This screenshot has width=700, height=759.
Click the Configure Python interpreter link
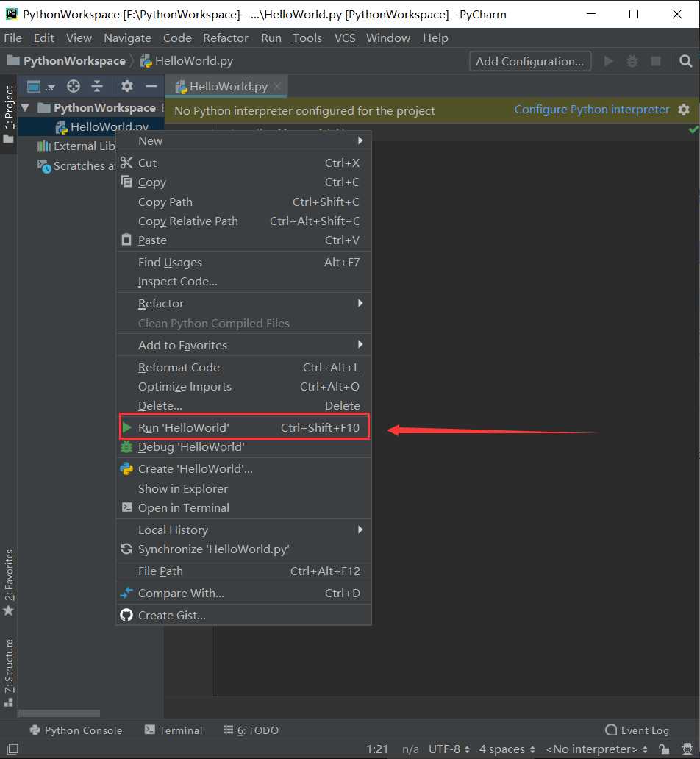[591, 110]
